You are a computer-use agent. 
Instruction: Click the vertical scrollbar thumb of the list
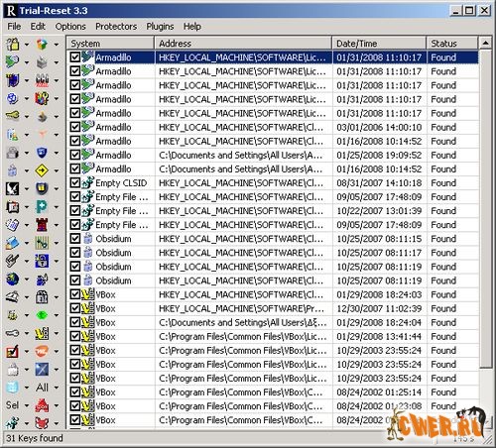485,209
